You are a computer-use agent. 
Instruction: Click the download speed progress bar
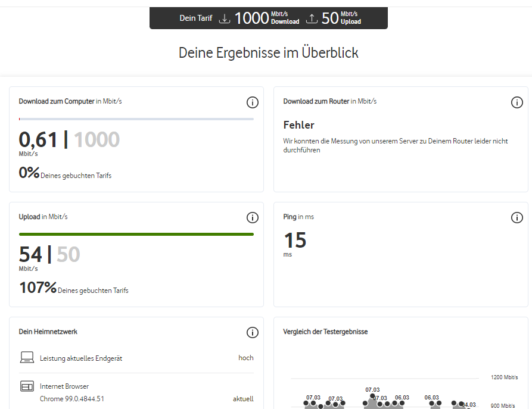[x=136, y=119]
